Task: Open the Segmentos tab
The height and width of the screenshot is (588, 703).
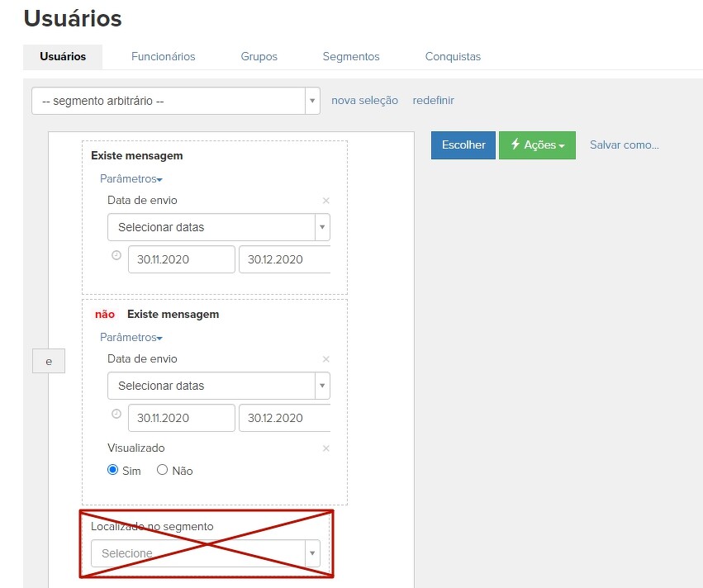Action: (351, 57)
